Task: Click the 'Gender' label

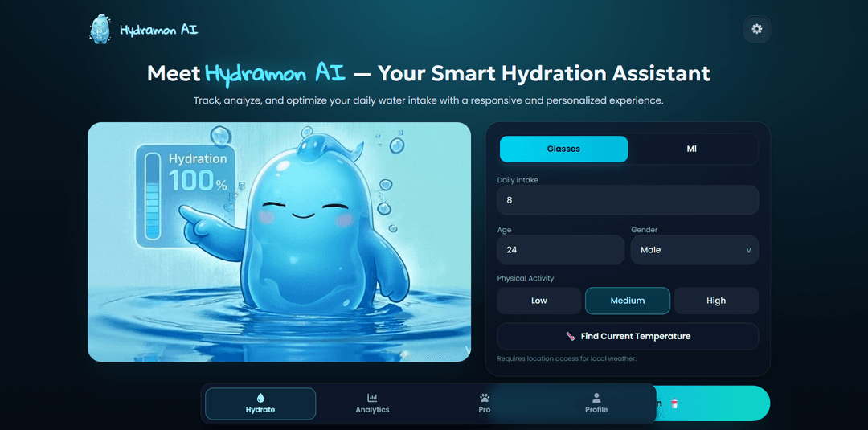Action: point(645,230)
